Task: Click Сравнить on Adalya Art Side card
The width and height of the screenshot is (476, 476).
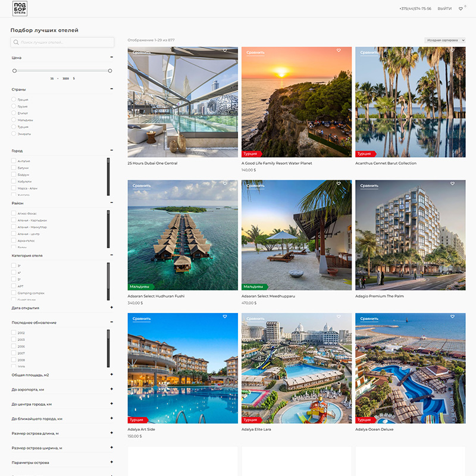Action: (142, 319)
